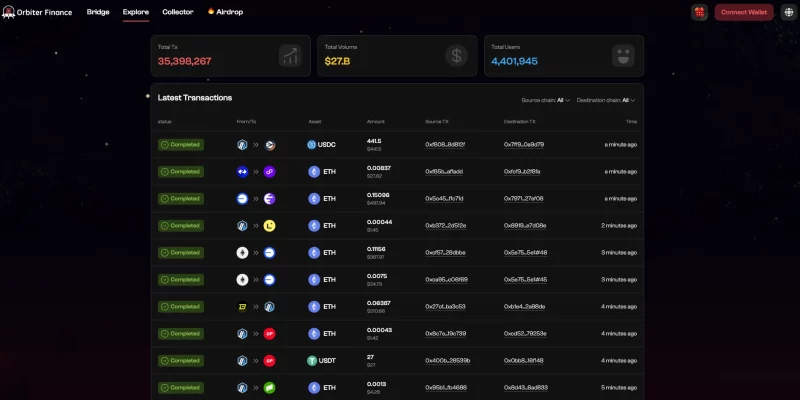Open the red calendar gift icon
The image size is (800, 400).
699,12
